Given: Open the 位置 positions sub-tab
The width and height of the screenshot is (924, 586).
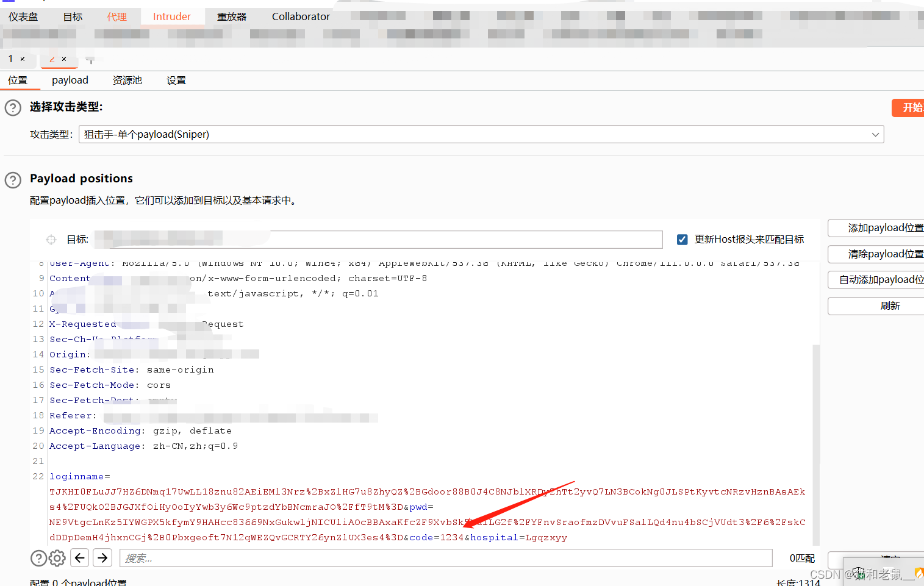Looking at the screenshot, I should point(18,80).
